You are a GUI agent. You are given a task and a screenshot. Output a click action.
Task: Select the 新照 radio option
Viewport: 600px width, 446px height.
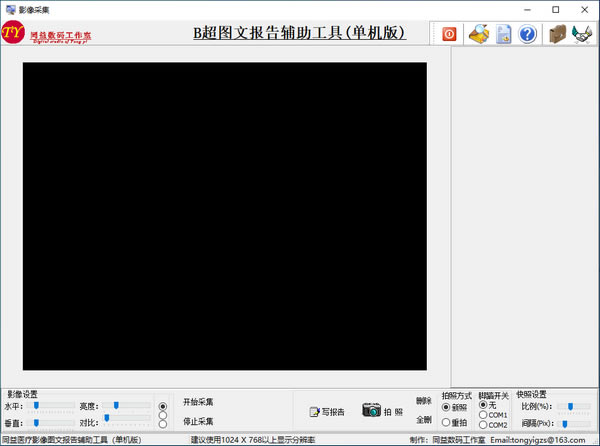pyautogui.click(x=447, y=407)
